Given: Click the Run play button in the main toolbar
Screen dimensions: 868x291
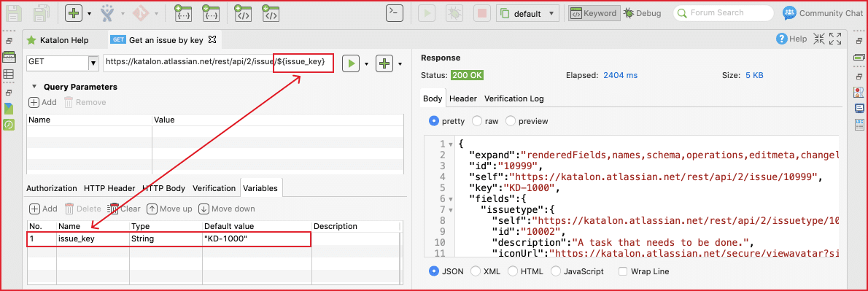Looking at the screenshot, I should (426, 13).
